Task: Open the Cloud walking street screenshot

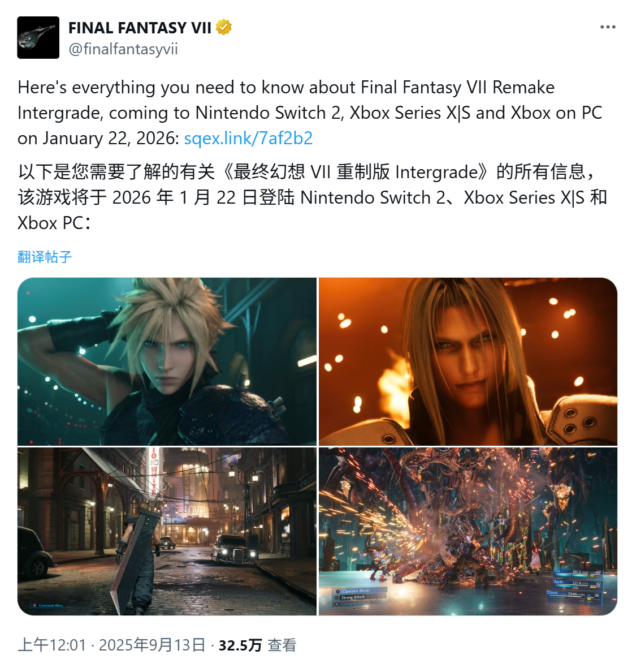Action: pyautogui.click(x=167, y=531)
